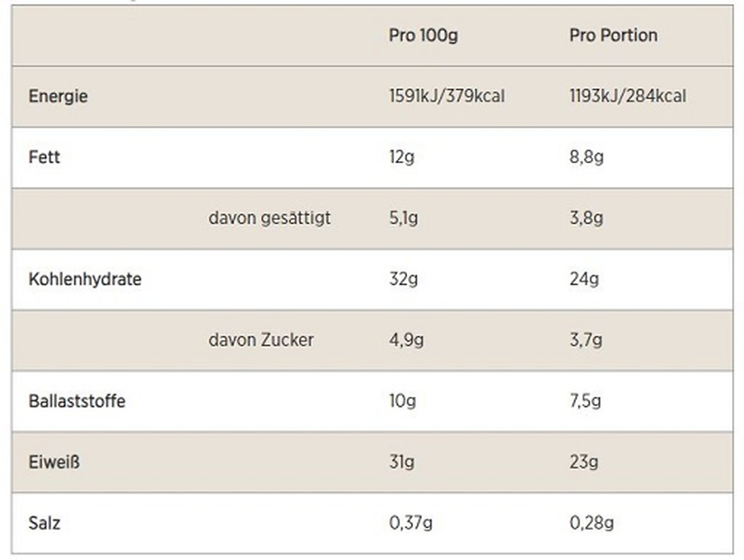
Task: Select the Salz row label
Action: coord(44,523)
